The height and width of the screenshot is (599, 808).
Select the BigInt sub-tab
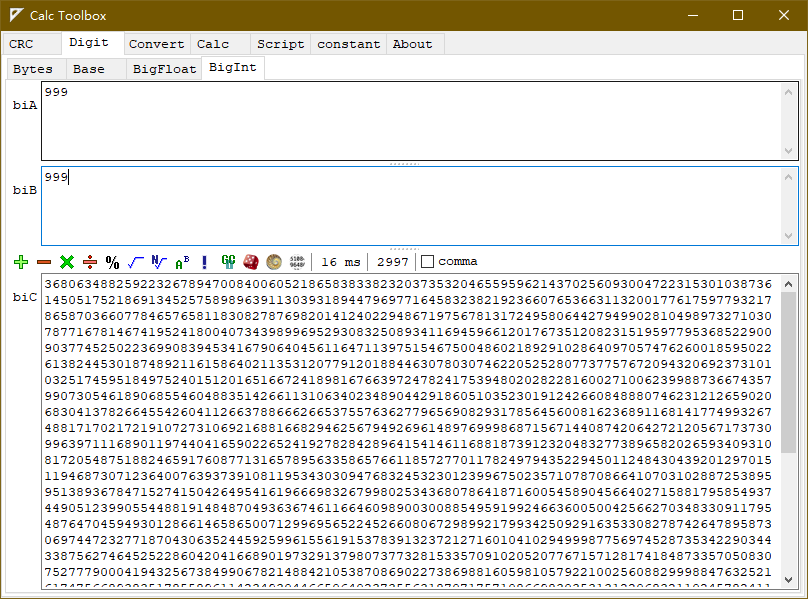click(233, 68)
